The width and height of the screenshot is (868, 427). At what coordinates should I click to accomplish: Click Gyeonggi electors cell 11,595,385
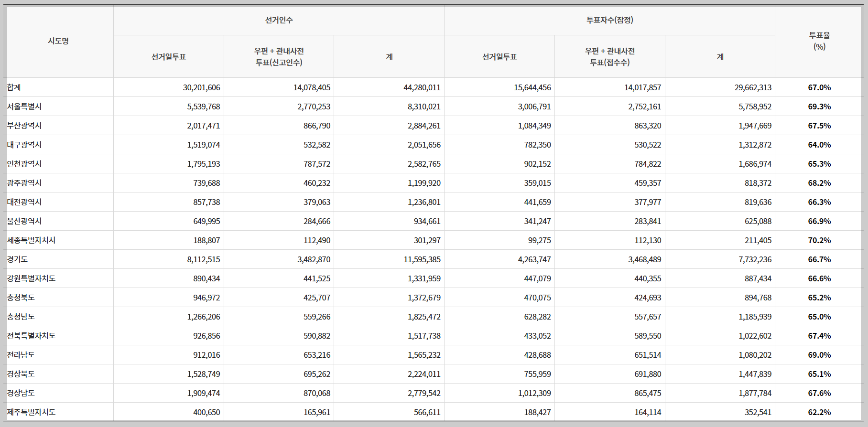[422, 259]
